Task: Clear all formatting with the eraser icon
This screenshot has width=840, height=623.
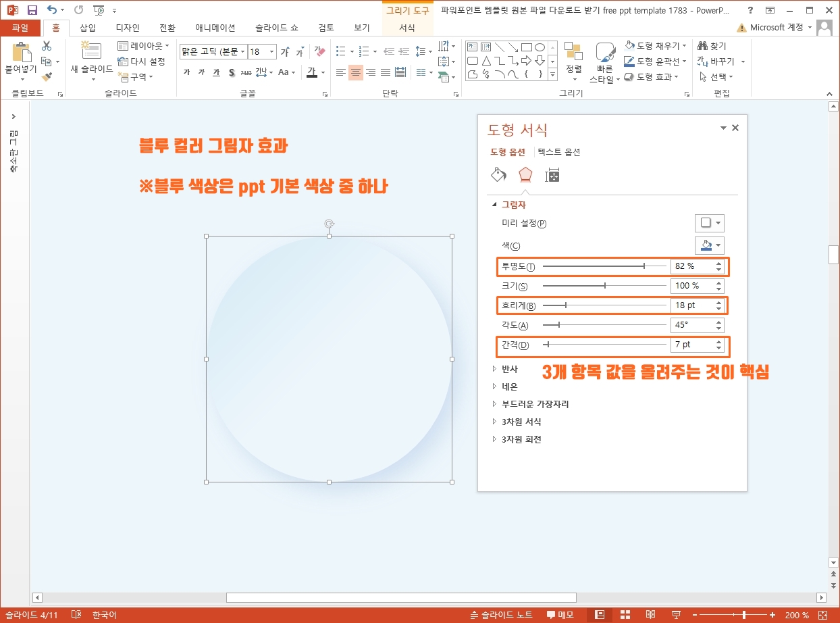Action: click(x=319, y=52)
